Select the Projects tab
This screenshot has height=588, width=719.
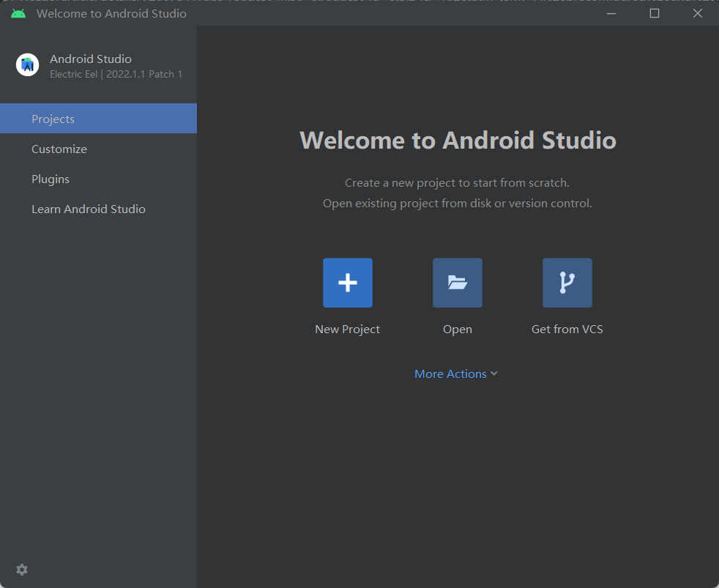pos(53,119)
